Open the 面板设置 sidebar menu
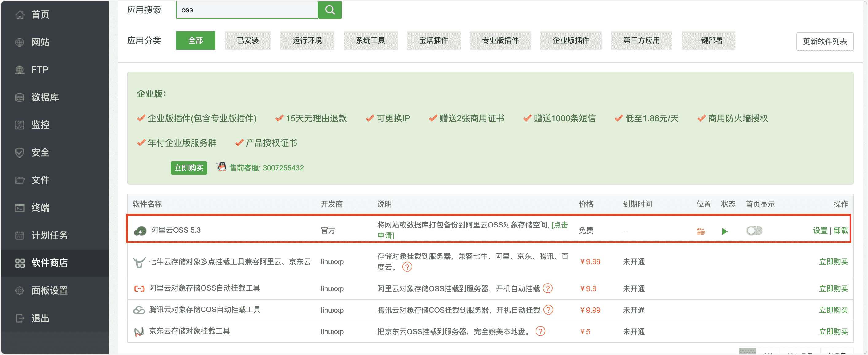The height and width of the screenshot is (355, 868). 55,290
